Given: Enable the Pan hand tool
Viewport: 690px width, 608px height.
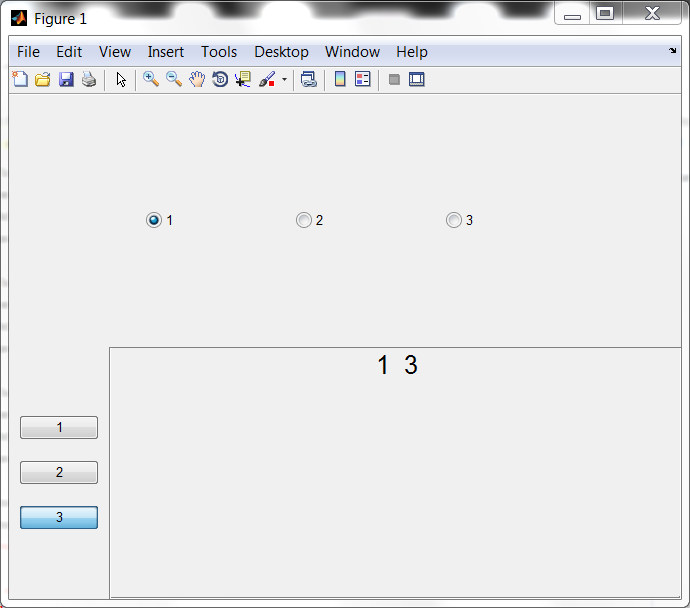Looking at the screenshot, I should coord(197,80).
